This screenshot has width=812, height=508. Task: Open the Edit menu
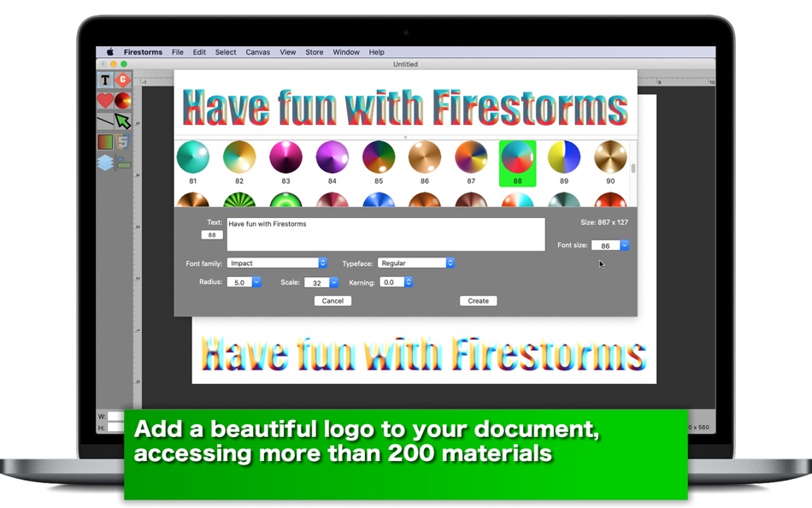[199, 52]
